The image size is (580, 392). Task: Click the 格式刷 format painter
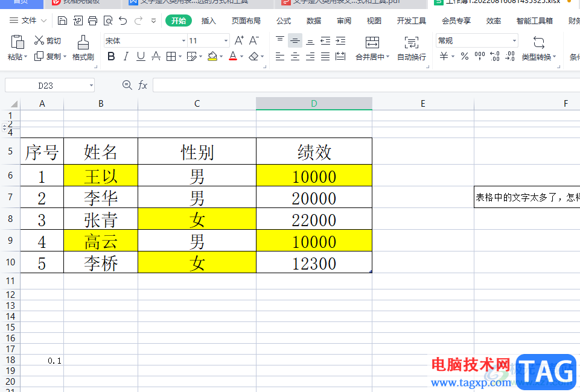click(x=83, y=48)
